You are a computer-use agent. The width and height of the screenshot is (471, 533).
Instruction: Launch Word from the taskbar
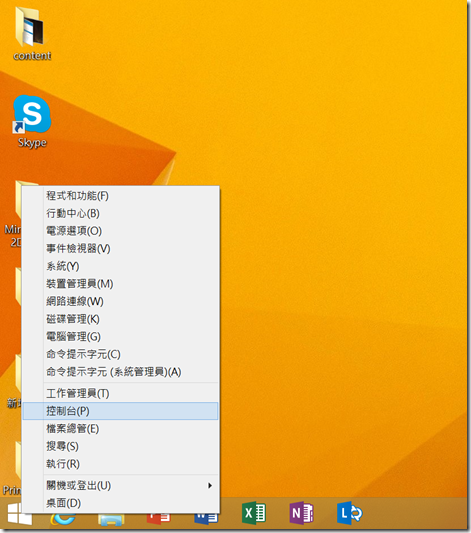206,518
